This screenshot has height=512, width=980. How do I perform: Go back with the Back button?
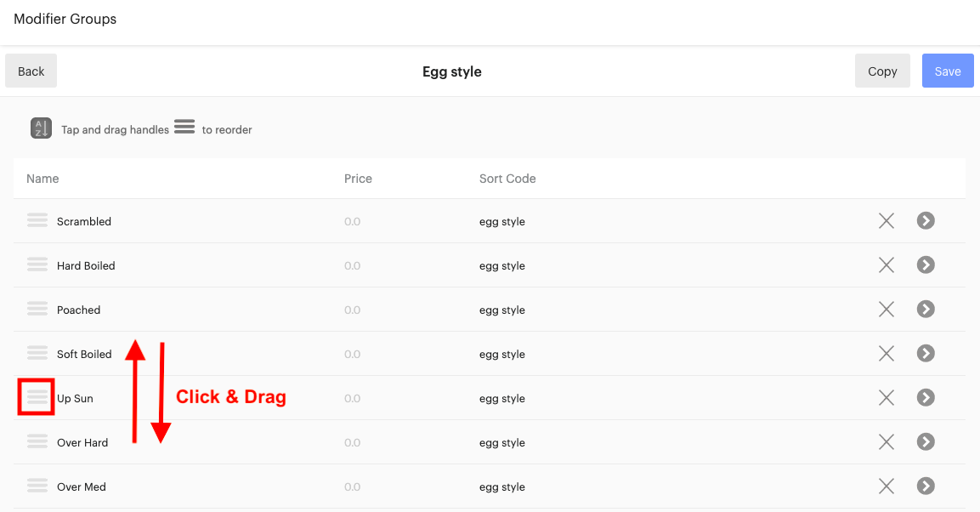(31, 71)
